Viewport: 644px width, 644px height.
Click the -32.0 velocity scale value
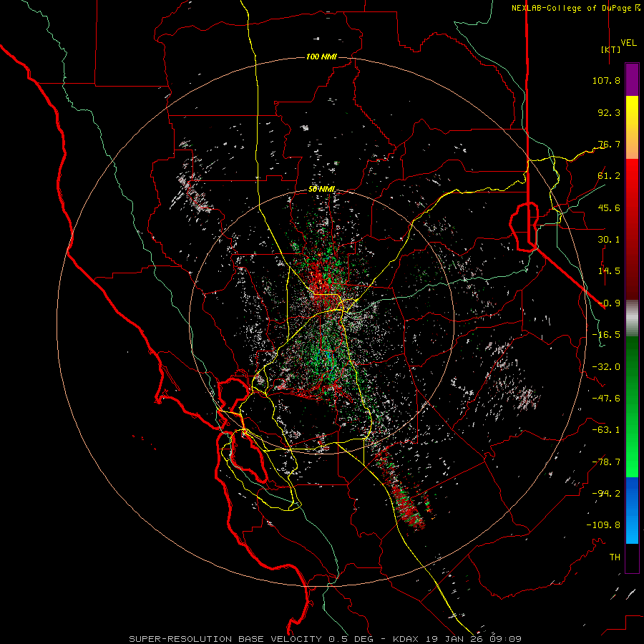[x=606, y=367]
